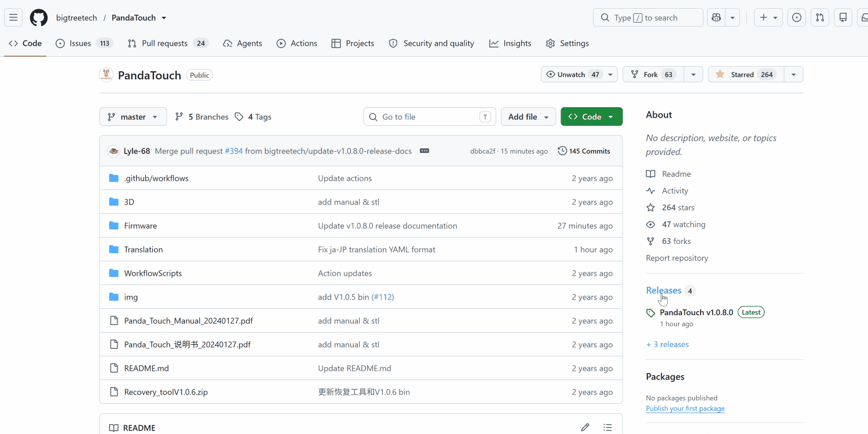Toggle the Starred button
This screenshot has height=434, width=868.
746,75
